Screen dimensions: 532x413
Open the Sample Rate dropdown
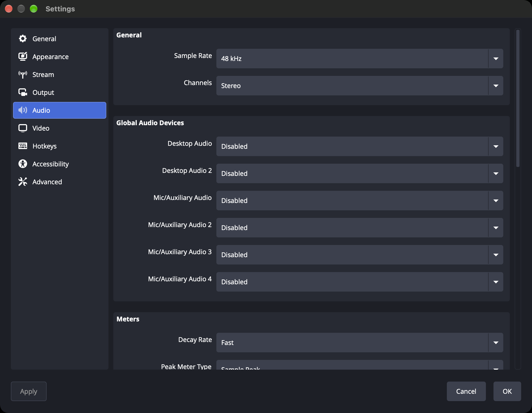coord(360,59)
